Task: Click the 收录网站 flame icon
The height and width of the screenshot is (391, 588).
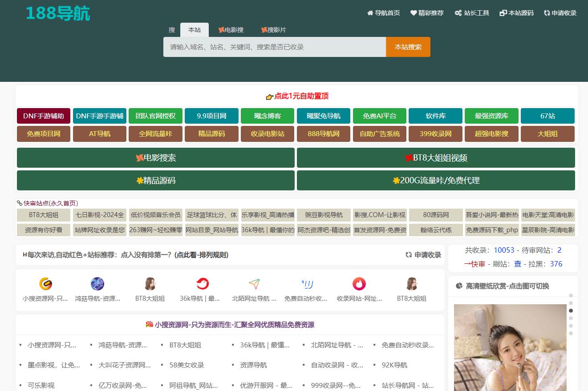Action: pyautogui.click(x=359, y=284)
